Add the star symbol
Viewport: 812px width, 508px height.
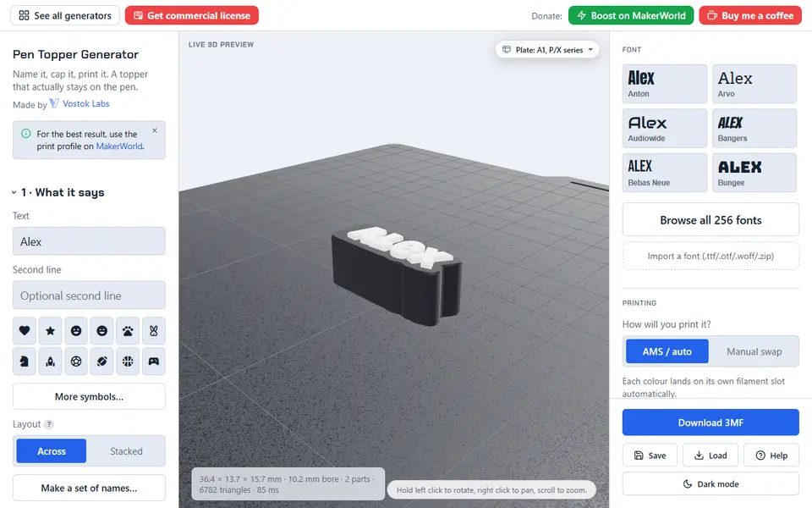[50, 331]
